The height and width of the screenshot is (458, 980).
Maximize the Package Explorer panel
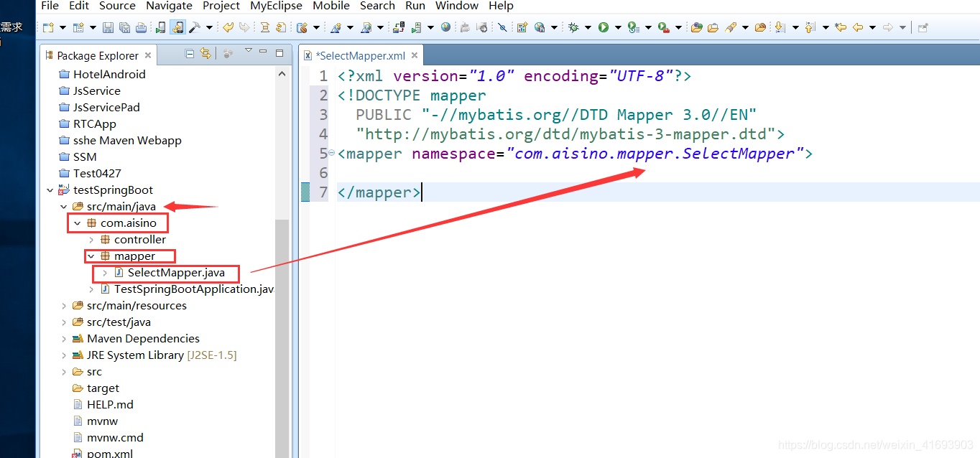[x=279, y=52]
